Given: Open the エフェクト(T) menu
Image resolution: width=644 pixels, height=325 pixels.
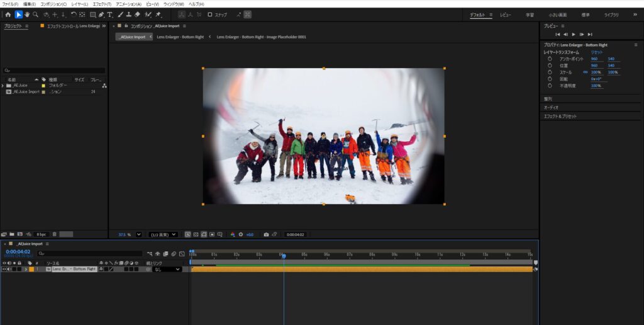Looking at the screenshot, I should pyautogui.click(x=101, y=4).
